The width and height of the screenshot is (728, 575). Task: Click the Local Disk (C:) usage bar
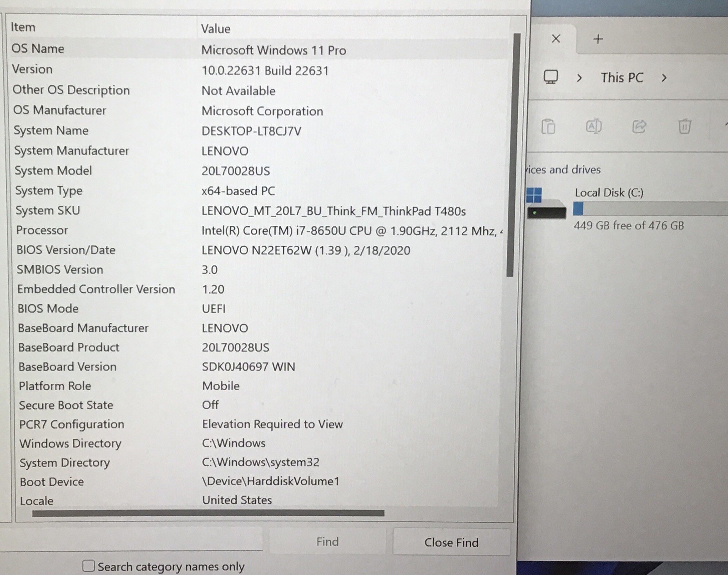651,209
